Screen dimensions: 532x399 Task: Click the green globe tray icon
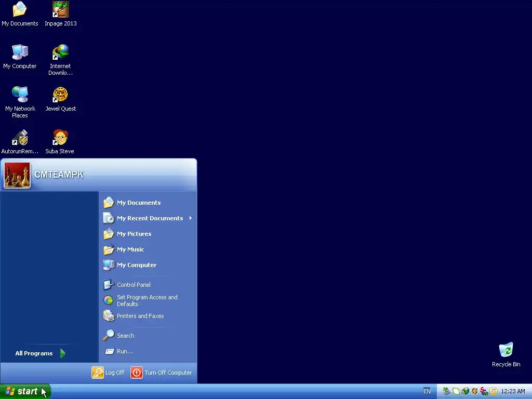(x=465, y=391)
